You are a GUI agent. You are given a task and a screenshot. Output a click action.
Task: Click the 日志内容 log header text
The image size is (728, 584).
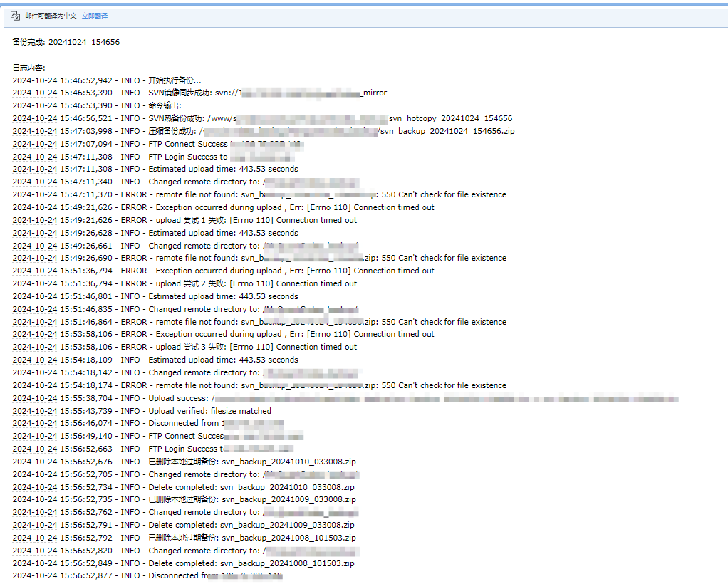pyautogui.click(x=27, y=67)
